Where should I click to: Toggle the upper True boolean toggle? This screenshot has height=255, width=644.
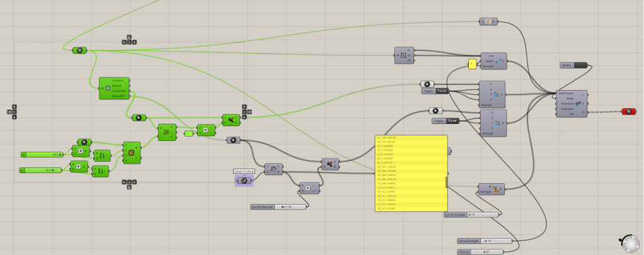click(442, 91)
